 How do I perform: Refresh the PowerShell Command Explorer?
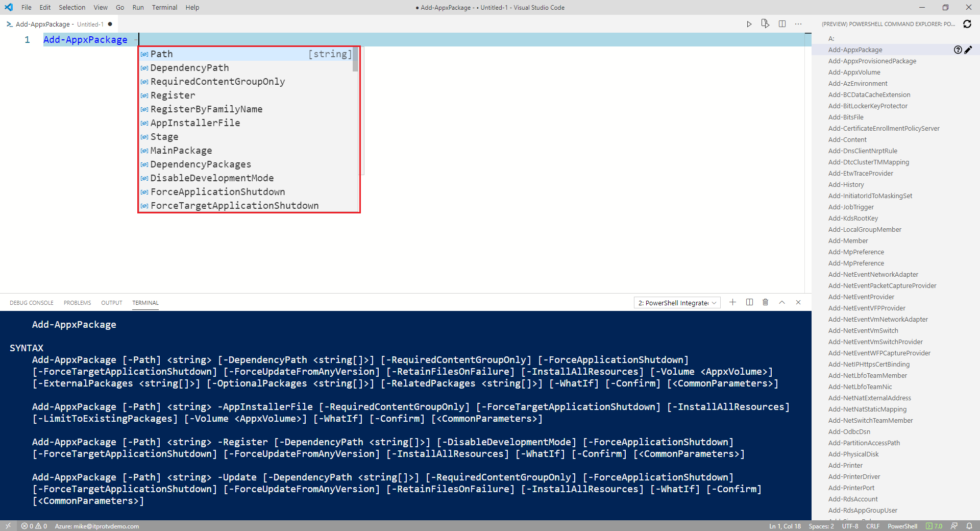967,24
